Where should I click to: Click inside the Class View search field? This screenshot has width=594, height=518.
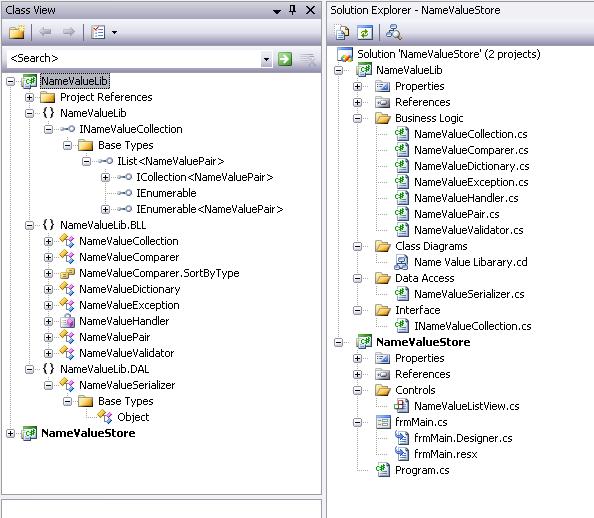coord(134,59)
